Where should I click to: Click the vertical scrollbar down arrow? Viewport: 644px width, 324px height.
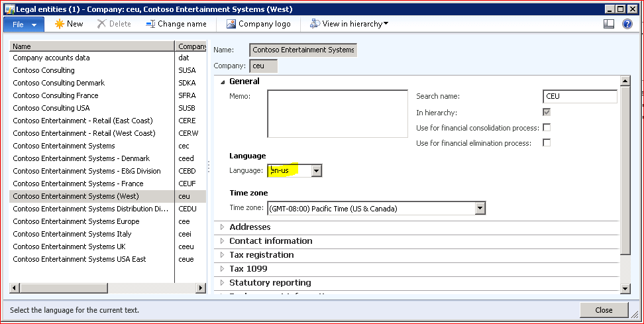tap(624, 288)
